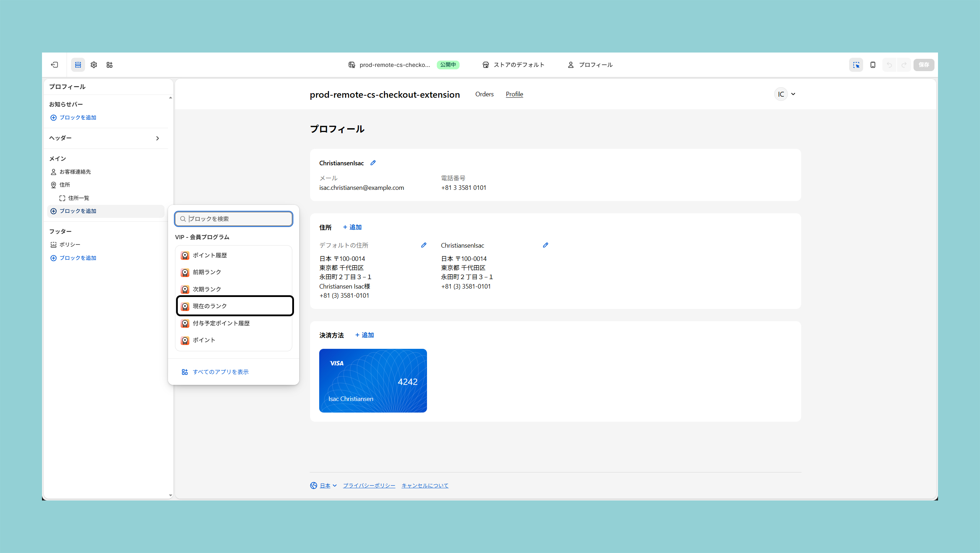Open the settings gear panel
Viewport: 980px width, 553px height.
coord(93,65)
